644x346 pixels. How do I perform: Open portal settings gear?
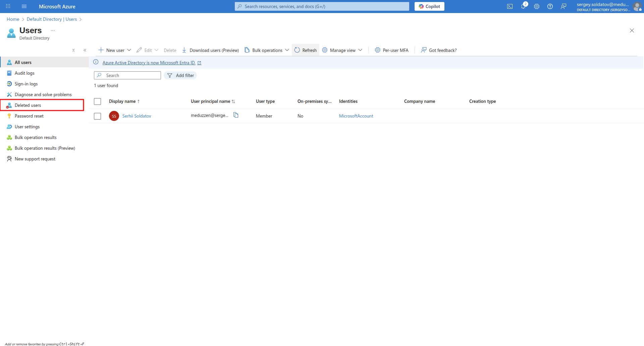[x=537, y=6]
